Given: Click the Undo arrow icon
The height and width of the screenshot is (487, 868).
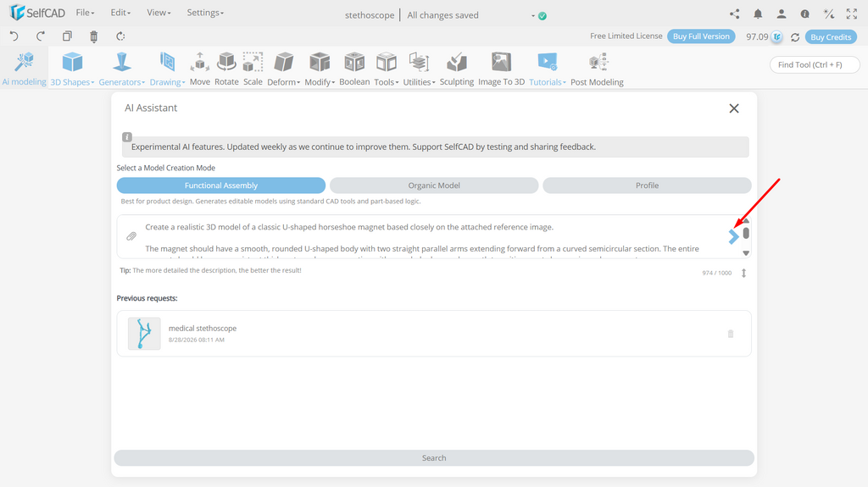Looking at the screenshot, I should tap(14, 36).
